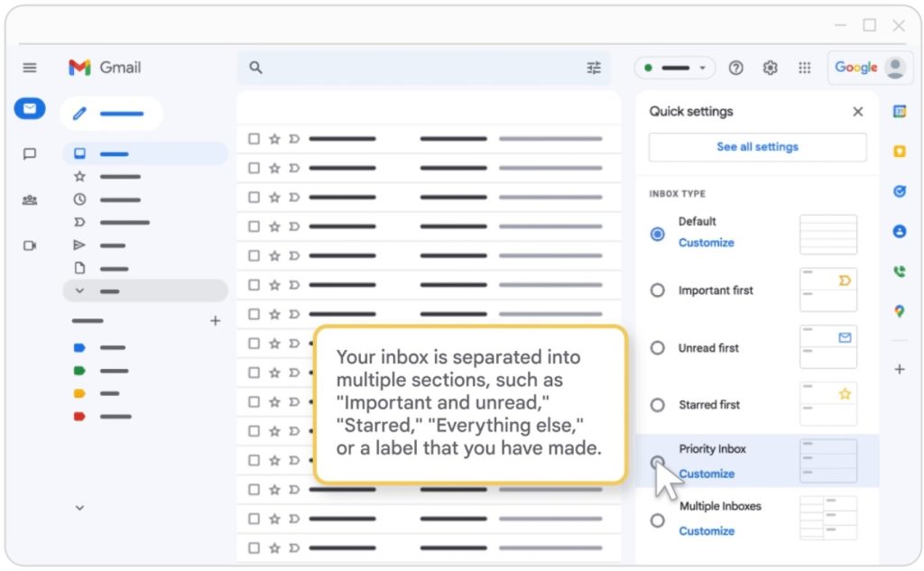Open Maps in the side panel
Screen dimensions: 924x571
tap(900, 311)
